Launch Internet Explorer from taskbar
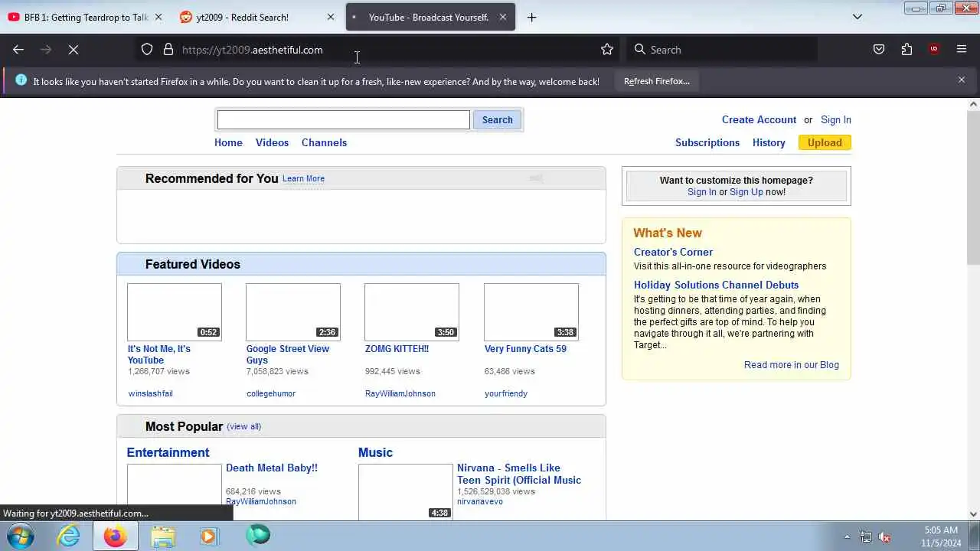 click(69, 536)
